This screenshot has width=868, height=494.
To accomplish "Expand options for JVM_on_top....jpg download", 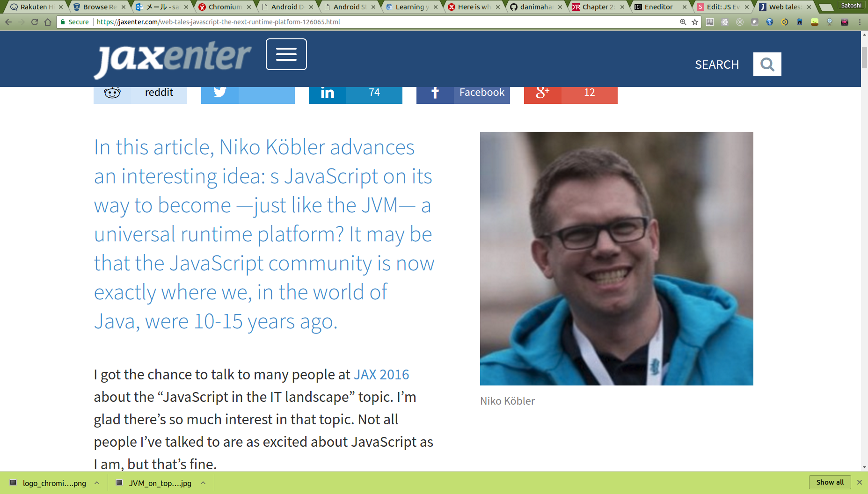I will tap(203, 483).
